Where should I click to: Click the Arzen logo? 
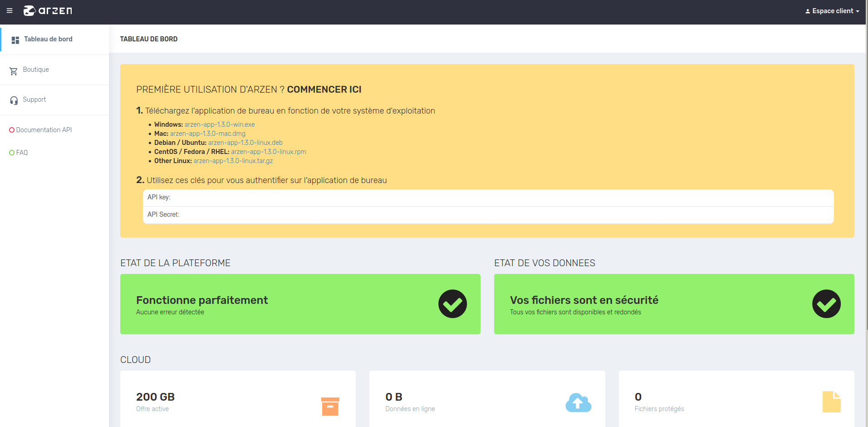[48, 11]
